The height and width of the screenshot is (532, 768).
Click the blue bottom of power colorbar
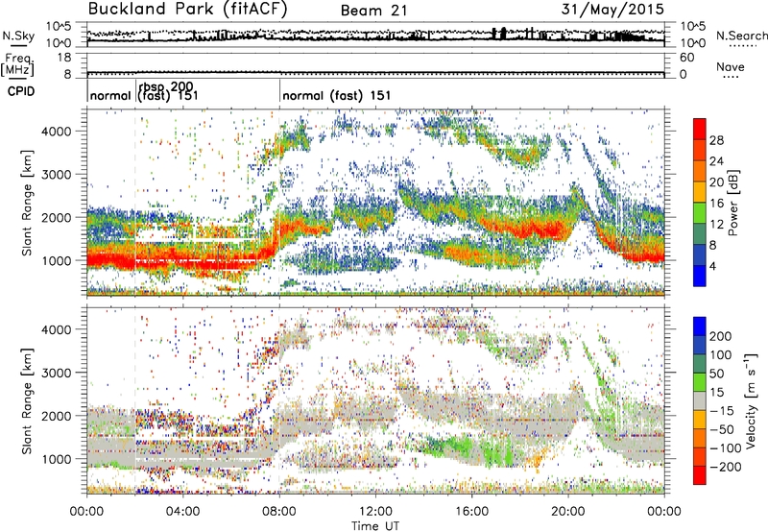pos(700,277)
